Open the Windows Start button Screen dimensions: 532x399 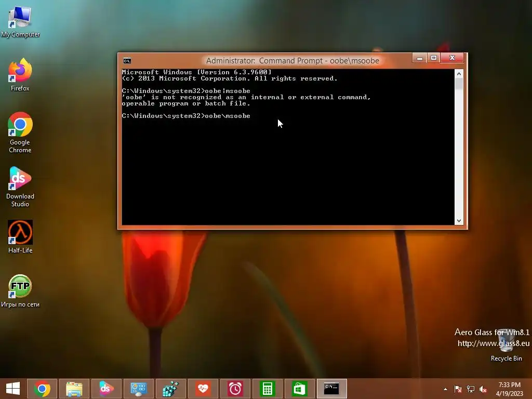13,389
